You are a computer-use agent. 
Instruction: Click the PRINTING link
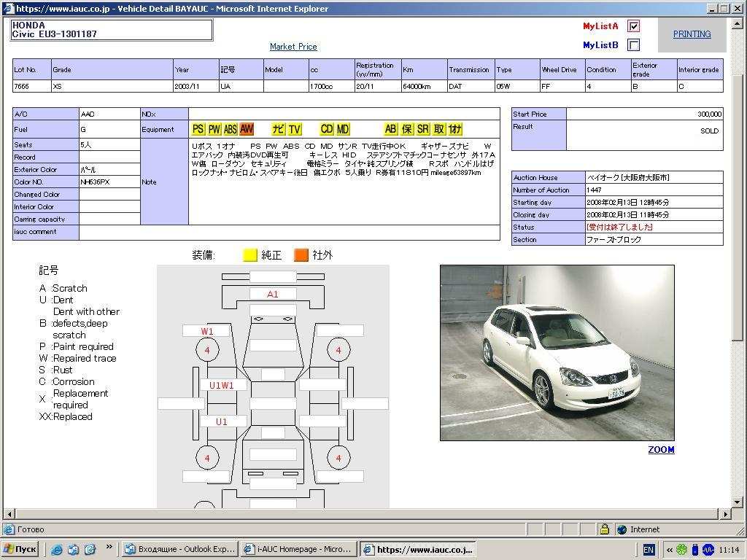pos(692,34)
